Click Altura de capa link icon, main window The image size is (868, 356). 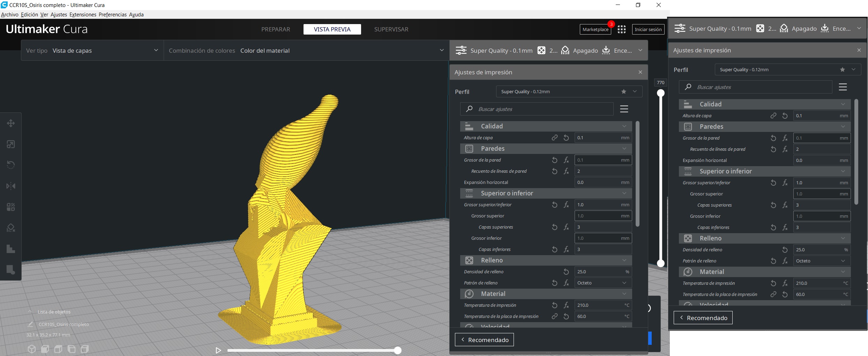coord(554,138)
